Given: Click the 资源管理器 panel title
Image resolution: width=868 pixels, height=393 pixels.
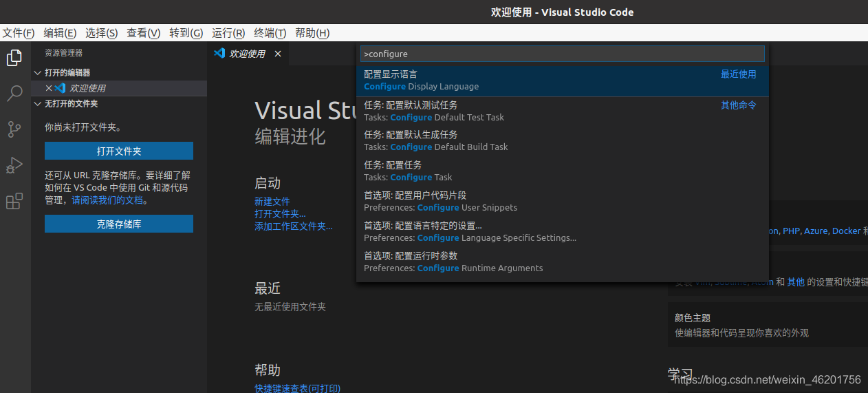Looking at the screenshot, I should coord(63,53).
